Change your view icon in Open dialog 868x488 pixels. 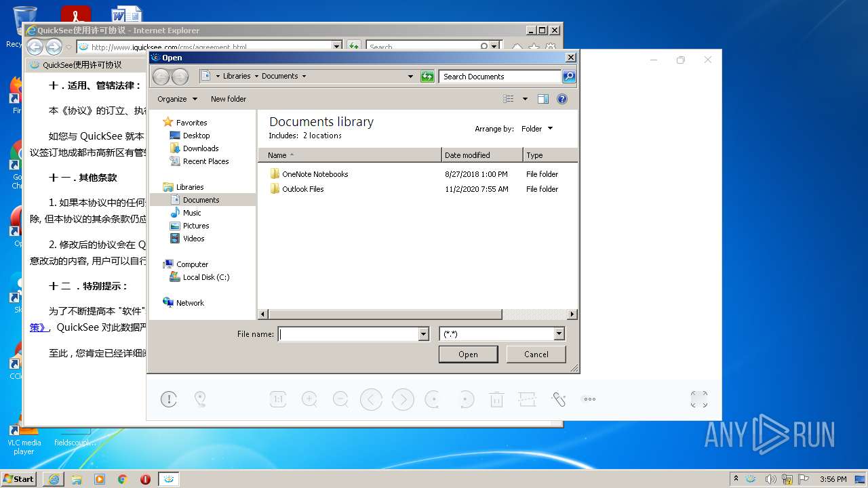(x=509, y=99)
